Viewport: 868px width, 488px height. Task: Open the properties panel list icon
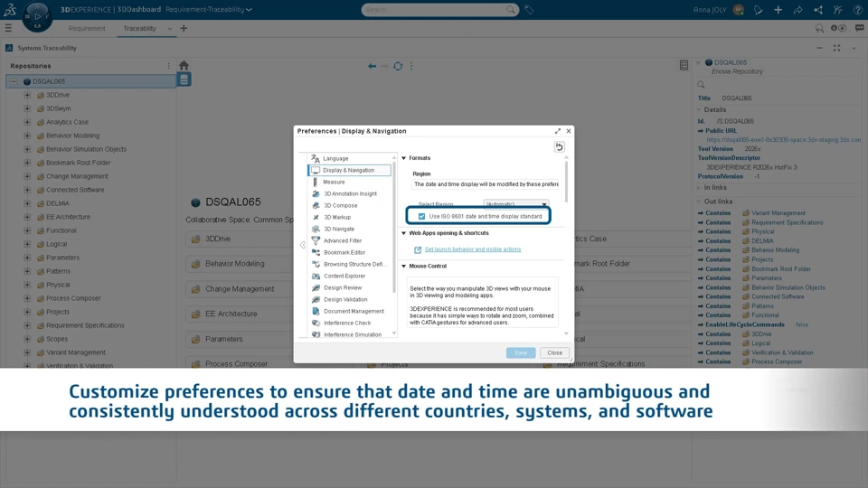click(684, 65)
